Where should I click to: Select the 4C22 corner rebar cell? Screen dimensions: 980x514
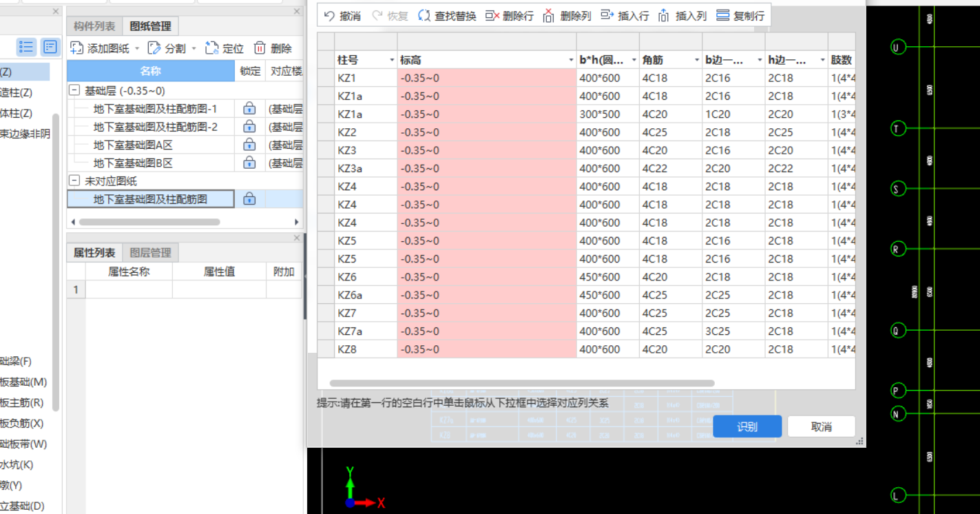pyautogui.click(x=671, y=168)
